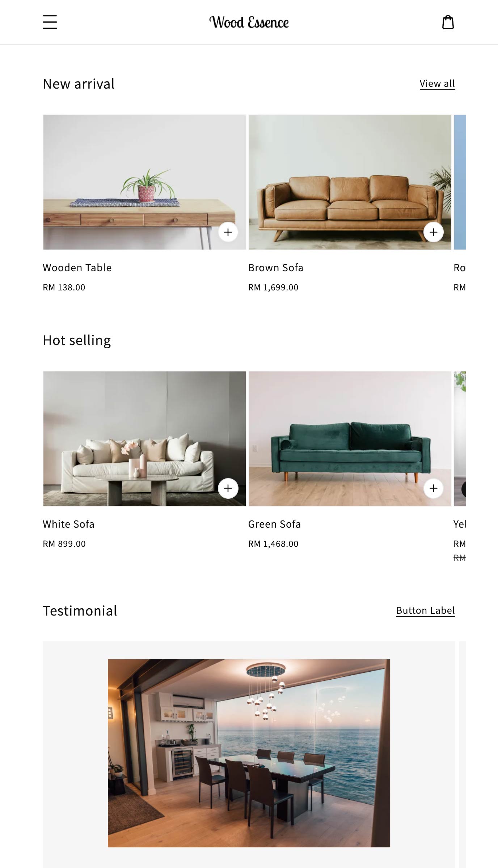Image resolution: width=498 pixels, height=868 pixels.
Task: Click the dining room testimonial photo
Action: pyautogui.click(x=249, y=753)
